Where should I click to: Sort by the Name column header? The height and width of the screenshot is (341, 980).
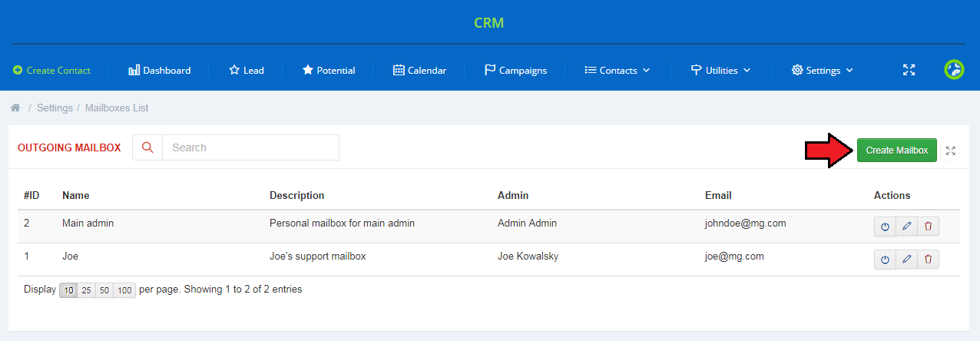[x=76, y=196]
